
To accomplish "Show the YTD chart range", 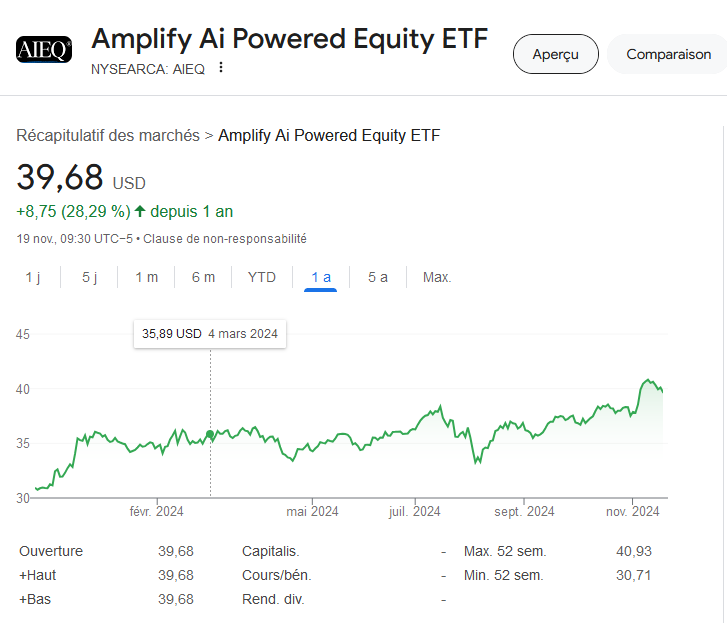I will point(262,277).
